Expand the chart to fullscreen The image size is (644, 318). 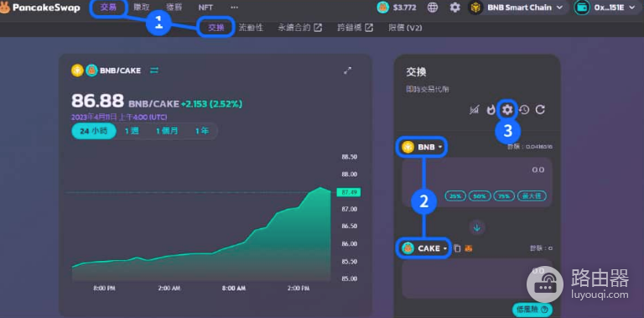click(x=347, y=70)
